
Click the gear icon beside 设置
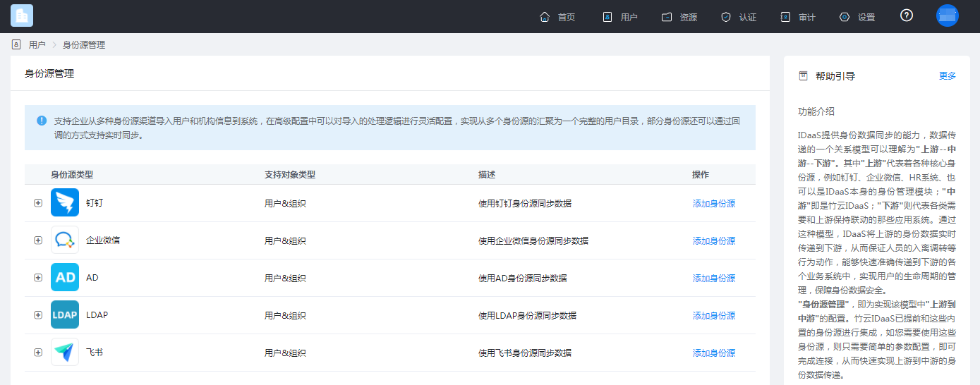coord(845,17)
